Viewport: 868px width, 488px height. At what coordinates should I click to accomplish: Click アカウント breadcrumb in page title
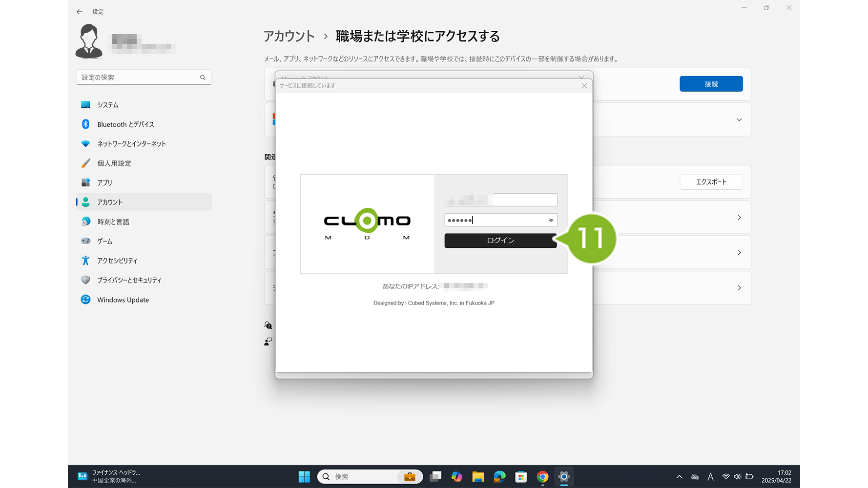[x=289, y=36]
